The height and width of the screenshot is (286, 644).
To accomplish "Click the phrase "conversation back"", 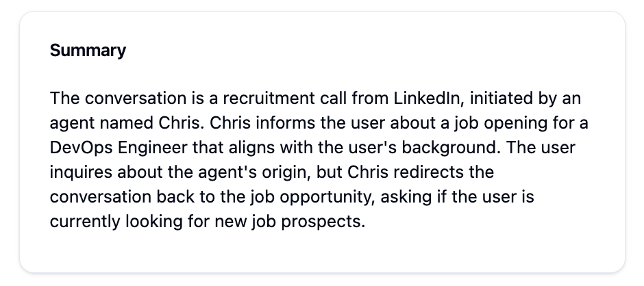I will (x=122, y=197).
